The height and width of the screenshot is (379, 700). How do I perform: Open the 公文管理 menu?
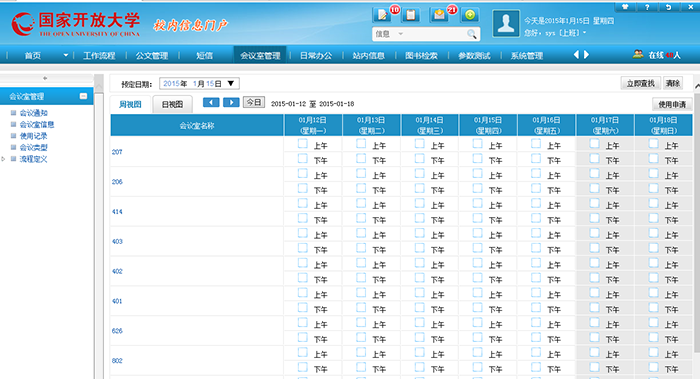[152, 56]
